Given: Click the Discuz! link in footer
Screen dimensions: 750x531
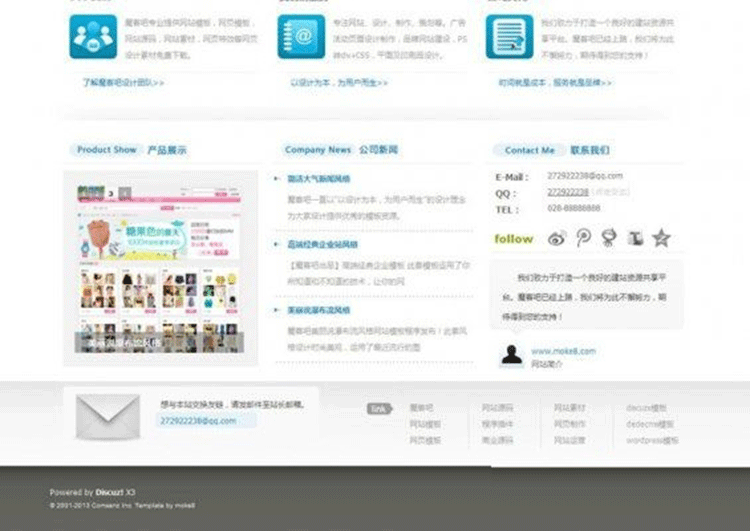Looking at the screenshot, I should pyautogui.click(x=109, y=492).
